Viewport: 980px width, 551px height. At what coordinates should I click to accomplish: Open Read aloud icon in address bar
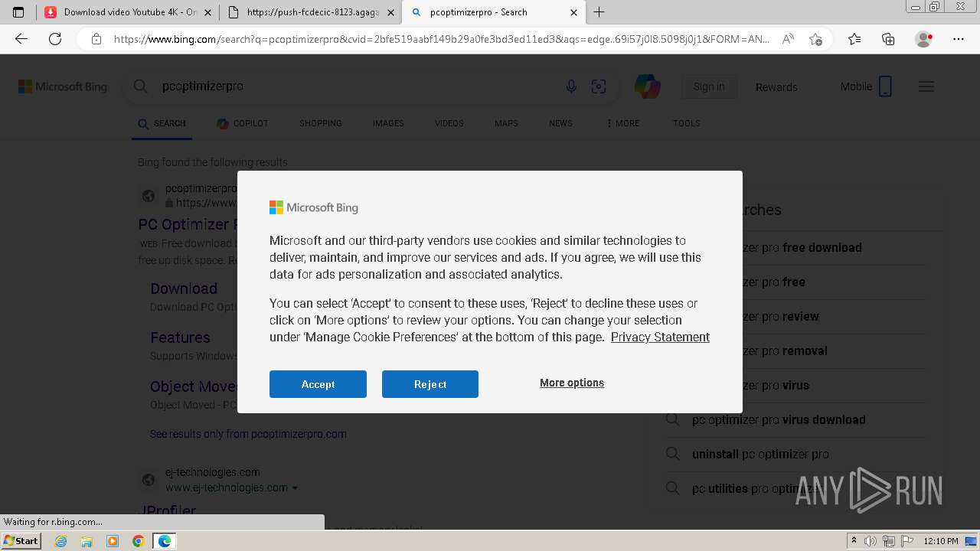pyautogui.click(x=788, y=39)
